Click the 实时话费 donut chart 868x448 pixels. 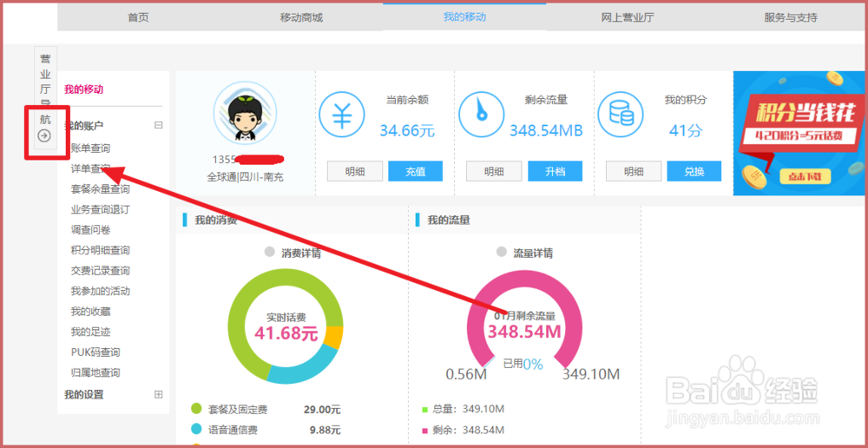286,326
